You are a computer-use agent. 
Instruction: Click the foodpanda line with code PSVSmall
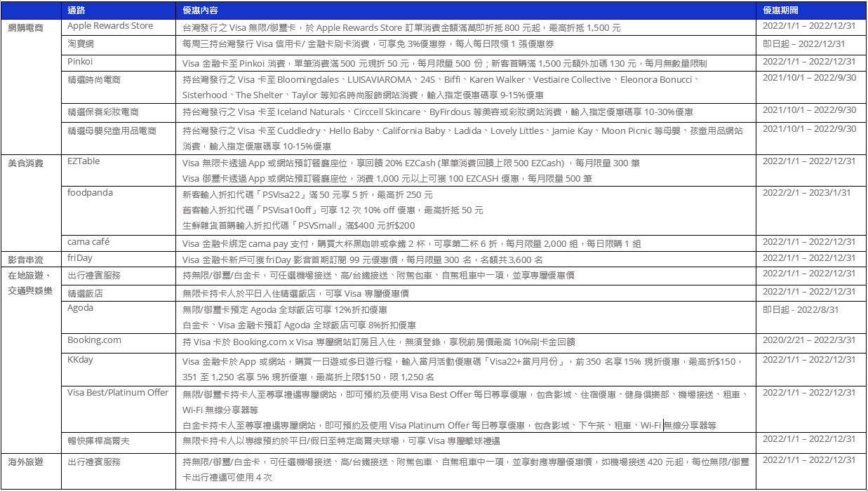tap(298, 226)
